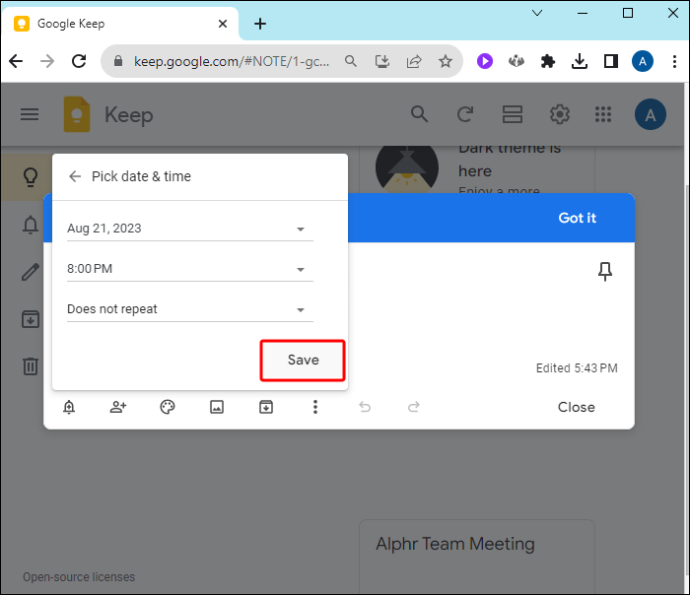Screen dimensions: 690x595
Task: Click the Redo arrow in the note toolbar
Action: [414, 407]
